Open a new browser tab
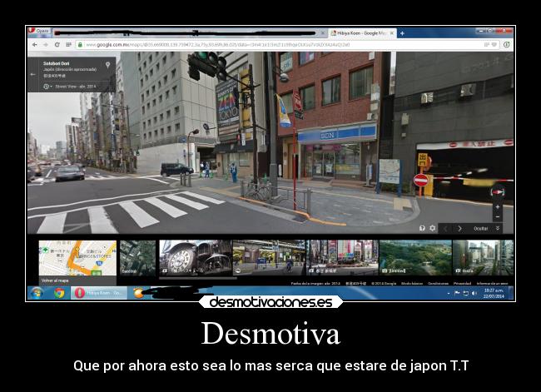Viewport: 541px width, 392px height. 402,33
